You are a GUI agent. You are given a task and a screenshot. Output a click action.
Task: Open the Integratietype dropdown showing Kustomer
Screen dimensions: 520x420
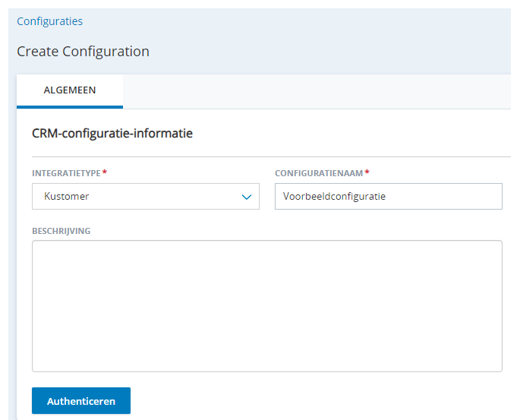pos(146,197)
